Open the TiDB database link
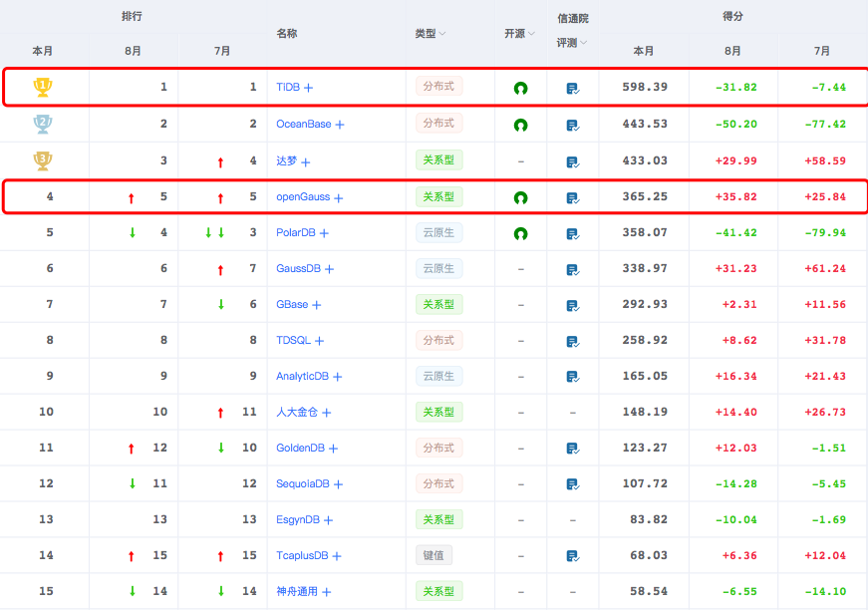 [x=288, y=87]
